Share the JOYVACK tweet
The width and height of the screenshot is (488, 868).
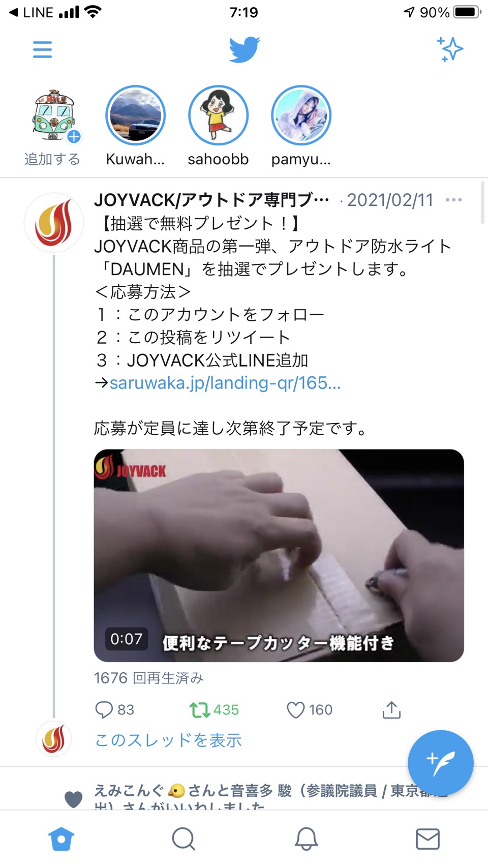[391, 709]
